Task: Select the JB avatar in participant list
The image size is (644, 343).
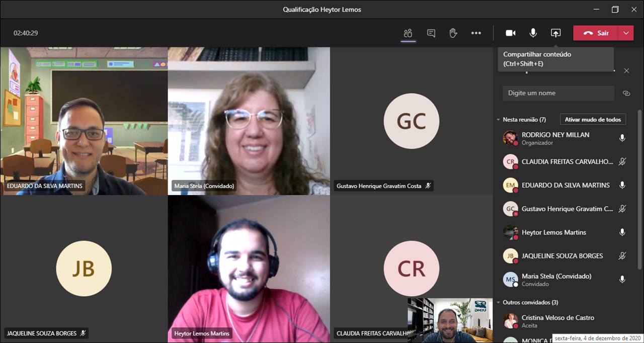Action: coord(510,255)
